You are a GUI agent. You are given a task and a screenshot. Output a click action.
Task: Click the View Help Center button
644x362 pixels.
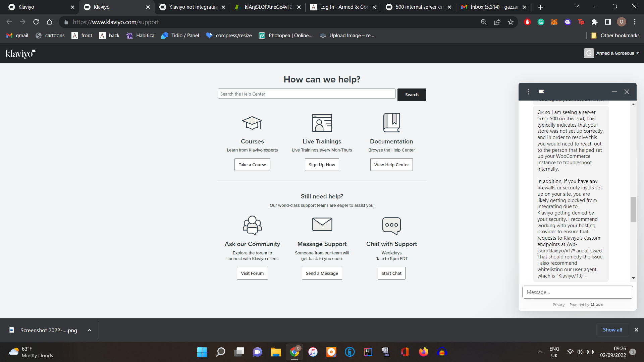(391, 165)
